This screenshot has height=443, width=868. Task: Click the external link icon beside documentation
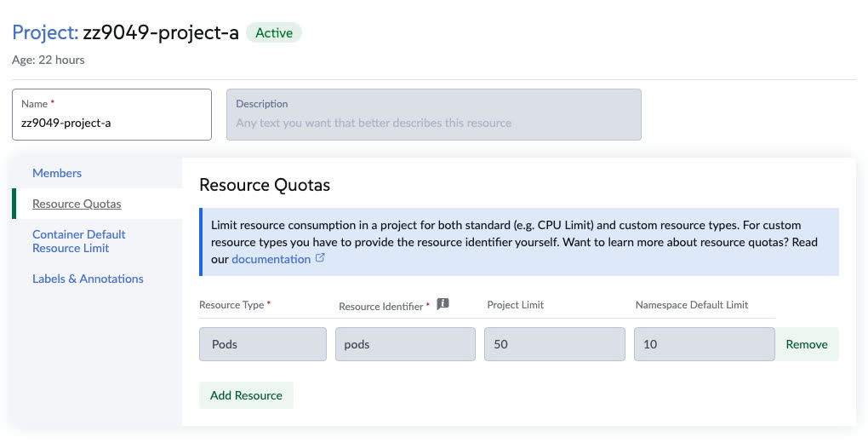click(320, 258)
